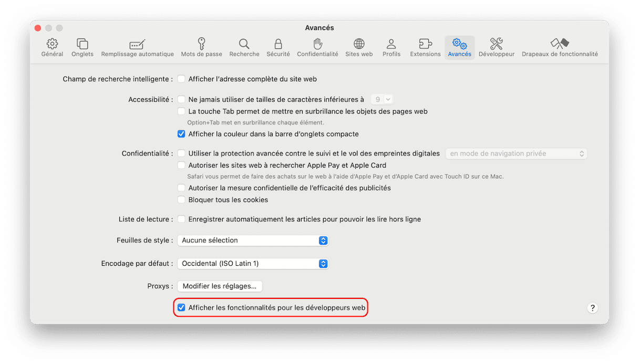
Task: Open the Général settings gear icon
Action: [52, 44]
